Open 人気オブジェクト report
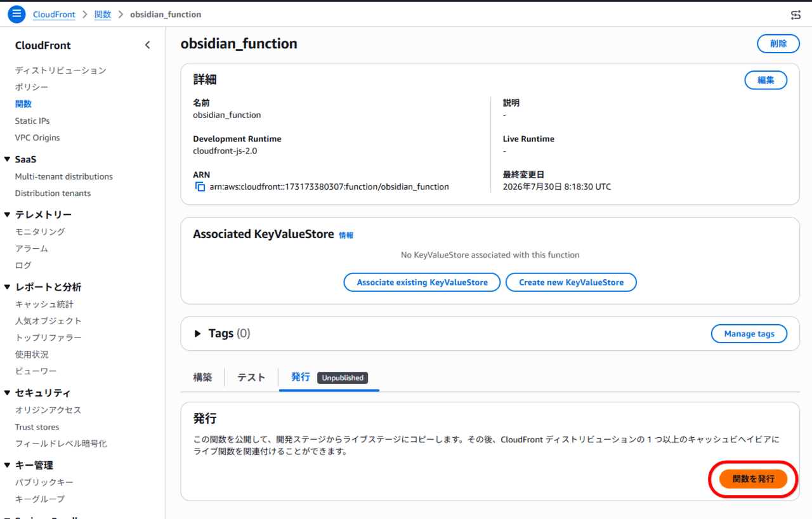 coord(48,321)
